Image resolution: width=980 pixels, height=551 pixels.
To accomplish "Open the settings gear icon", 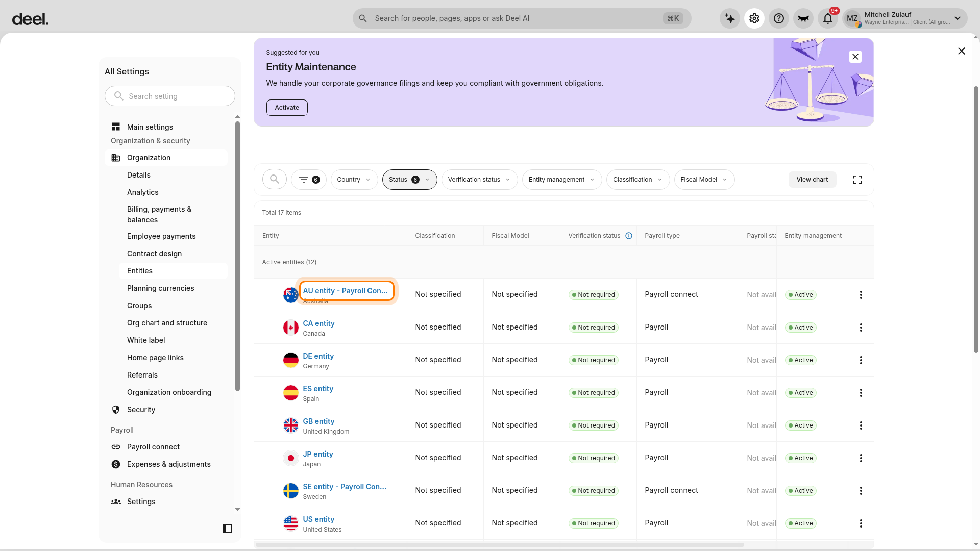I will click(754, 19).
